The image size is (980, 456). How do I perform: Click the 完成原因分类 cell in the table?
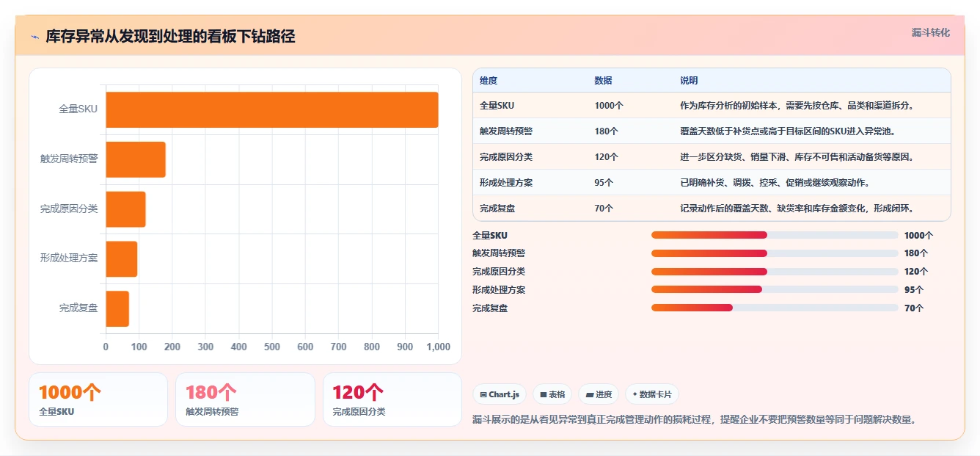[x=506, y=156]
